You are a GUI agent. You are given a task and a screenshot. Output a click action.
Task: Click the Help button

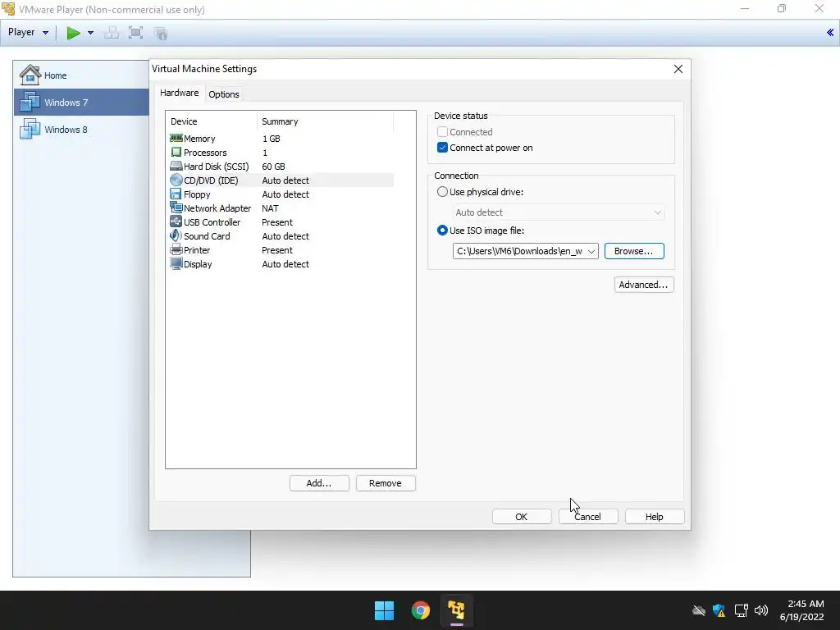pyautogui.click(x=654, y=517)
